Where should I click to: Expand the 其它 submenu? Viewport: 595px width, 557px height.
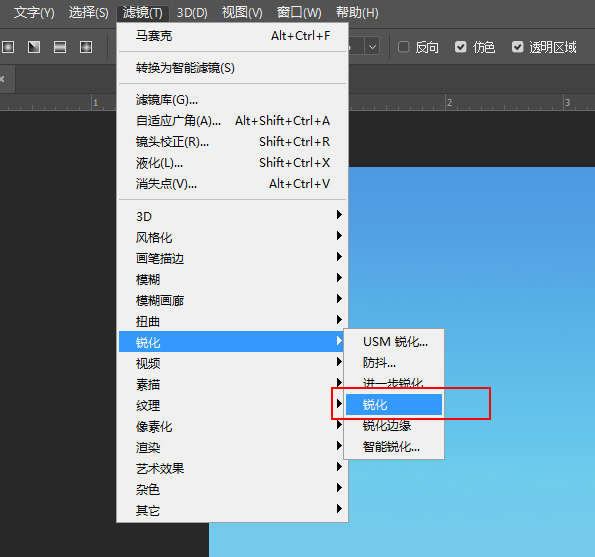point(233,511)
